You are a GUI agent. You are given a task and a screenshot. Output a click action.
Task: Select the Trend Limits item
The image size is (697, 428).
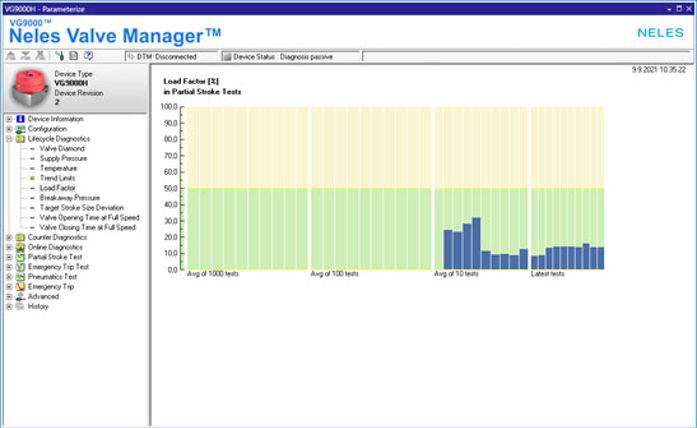[57, 178]
